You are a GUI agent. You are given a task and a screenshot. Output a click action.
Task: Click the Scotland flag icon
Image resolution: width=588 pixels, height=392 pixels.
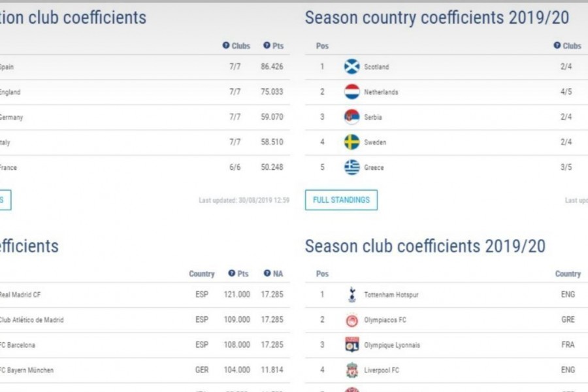pyautogui.click(x=351, y=67)
